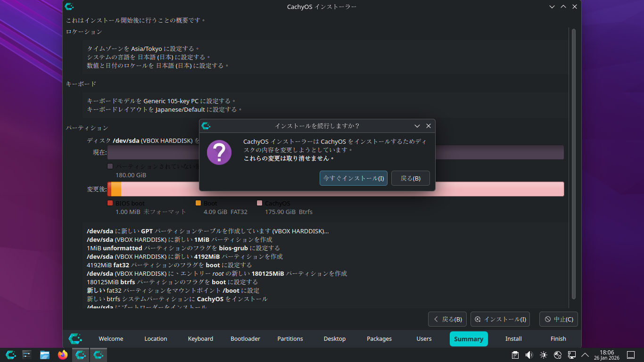Open the Desktop step
This screenshot has width=644, height=362.
tap(335, 339)
